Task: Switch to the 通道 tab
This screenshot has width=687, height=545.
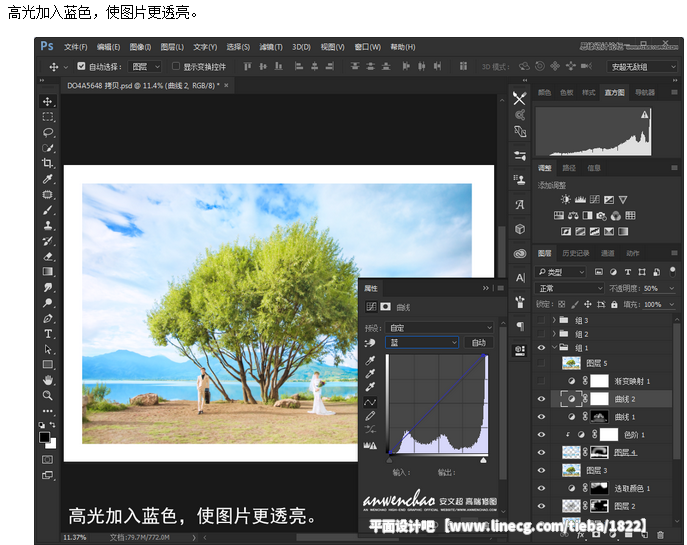Action: pos(607,253)
